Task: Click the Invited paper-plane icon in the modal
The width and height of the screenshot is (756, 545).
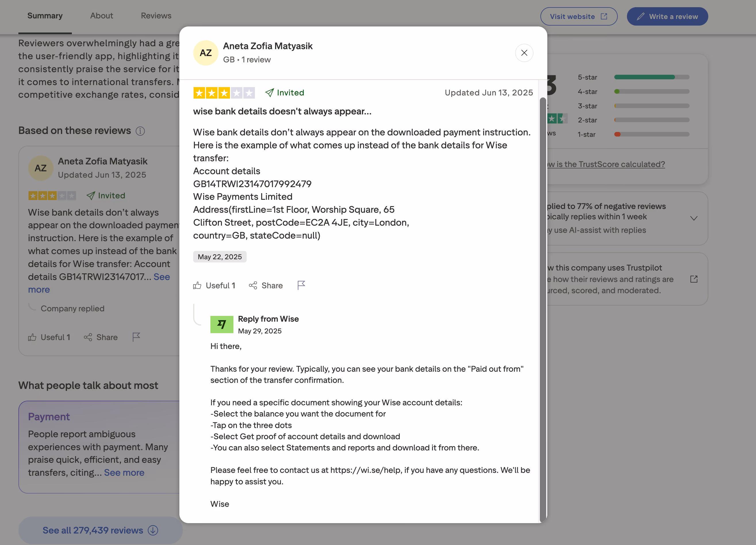Action: (269, 93)
